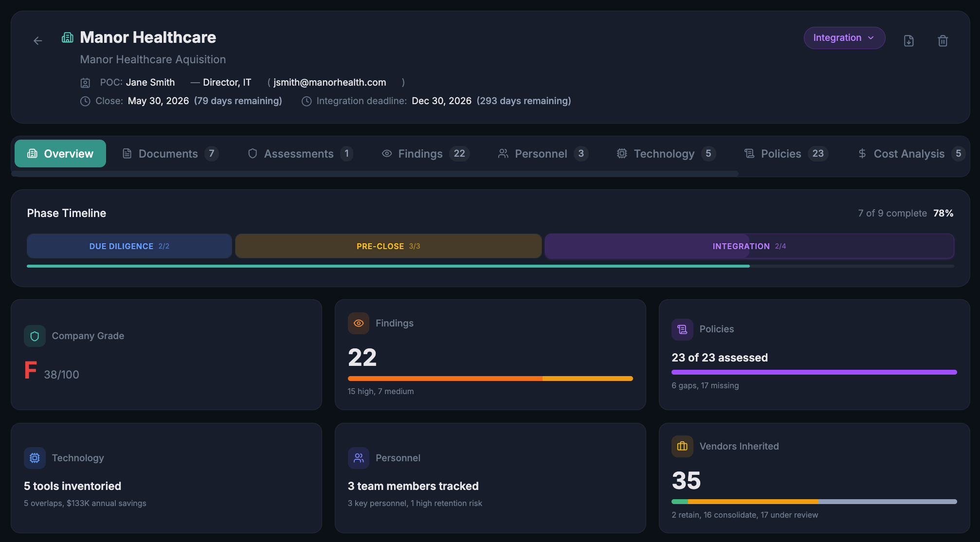The image size is (980, 542).
Task: Click the shield icon next to Company Grade
Action: tap(35, 336)
